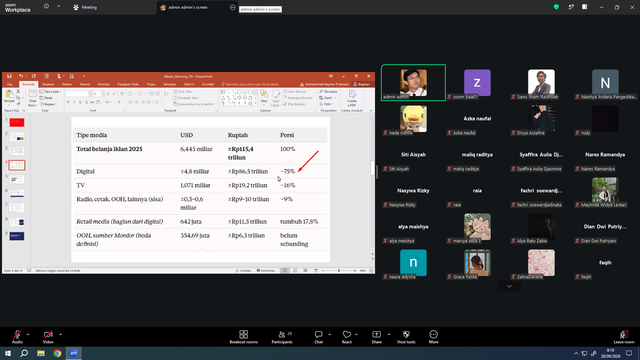Turn on camera with Video icon
640x360 pixels.
point(48,334)
